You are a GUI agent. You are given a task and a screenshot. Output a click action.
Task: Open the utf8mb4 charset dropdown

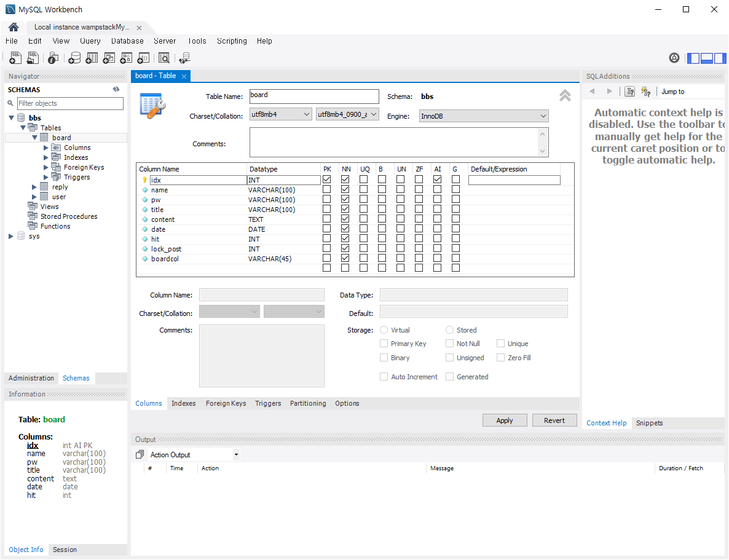[280, 114]
